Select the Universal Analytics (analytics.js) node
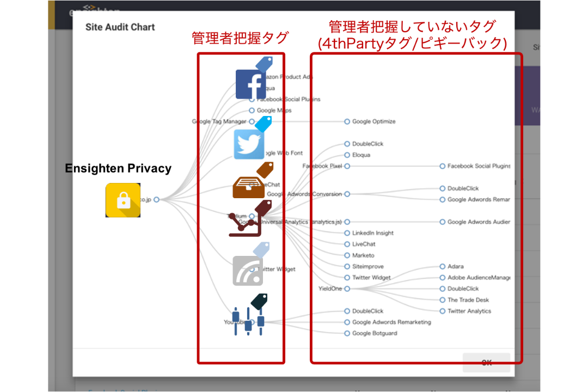Screen dimensions: 588x392 347,222
